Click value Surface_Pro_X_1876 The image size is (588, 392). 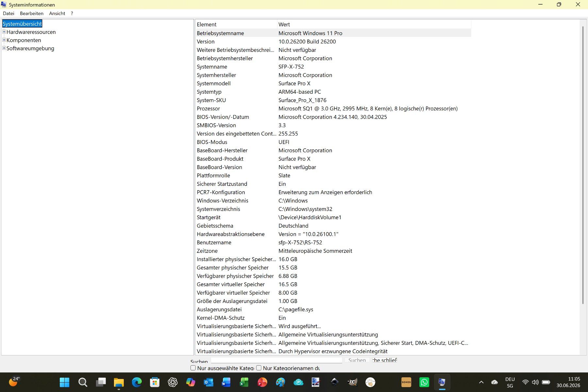(x=302, y=100)
